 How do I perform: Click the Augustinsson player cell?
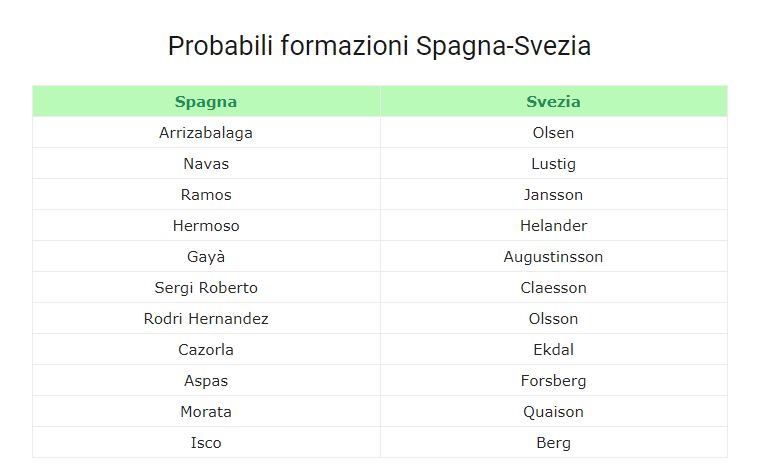click(x=553, y=257)
